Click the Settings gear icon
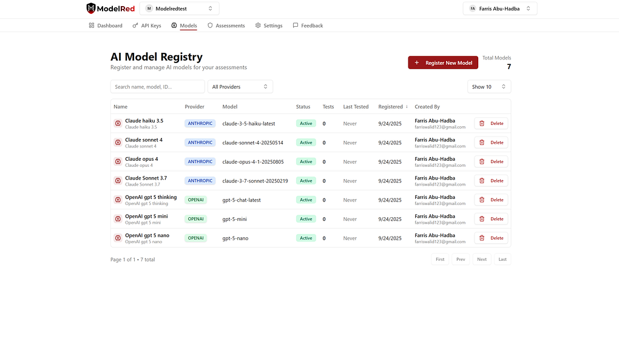The image size is (619, 364). coord(258,25)
